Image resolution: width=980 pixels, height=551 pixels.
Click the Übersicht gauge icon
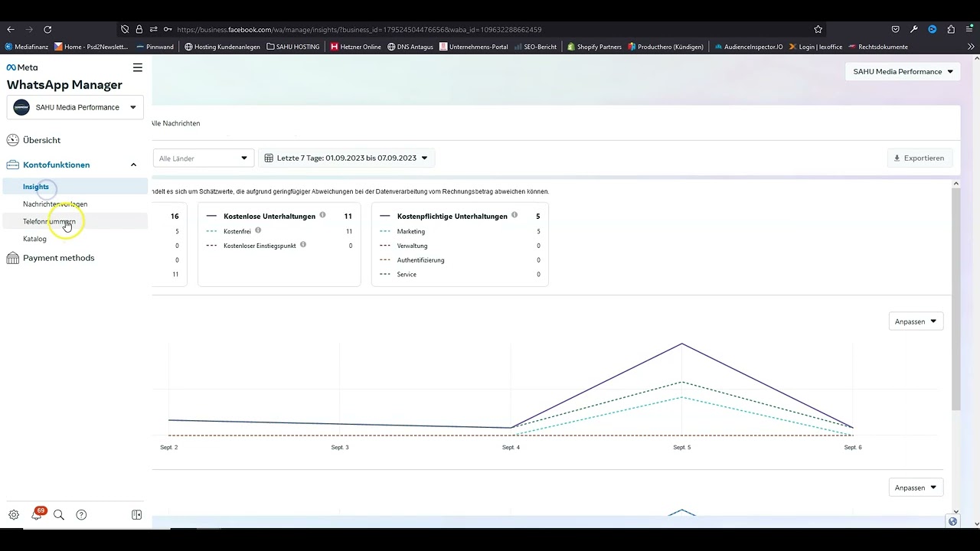12,140
